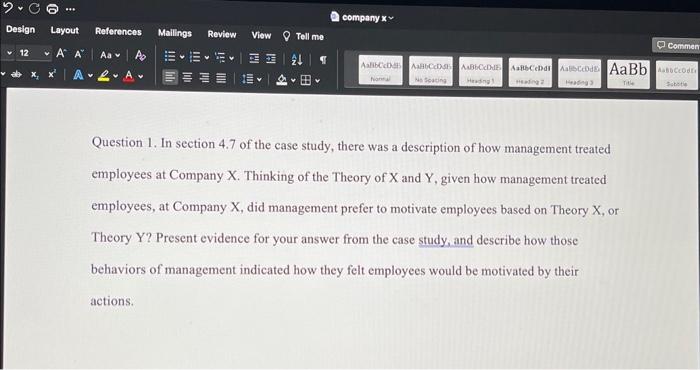Viewport: 700px width, 370px height.
Task: Increase font size with the large A icon
Action: (x=61, y=54)
